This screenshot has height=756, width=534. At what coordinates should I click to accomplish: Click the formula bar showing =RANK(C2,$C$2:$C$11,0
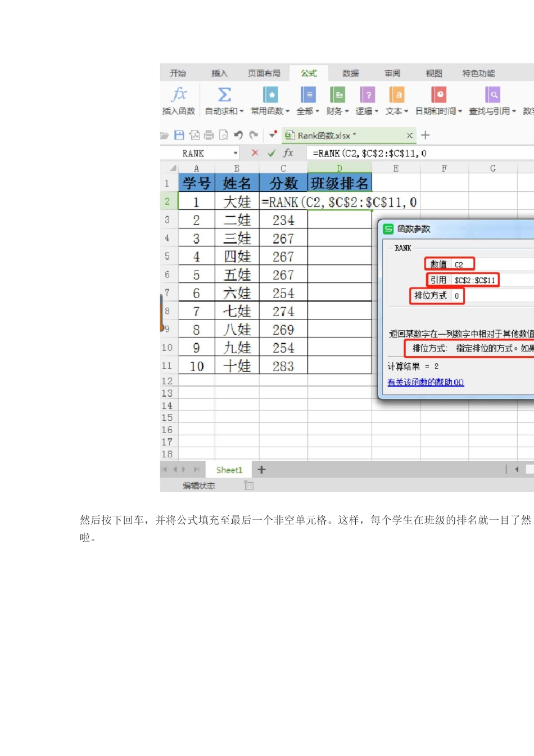tap(420, 153)
